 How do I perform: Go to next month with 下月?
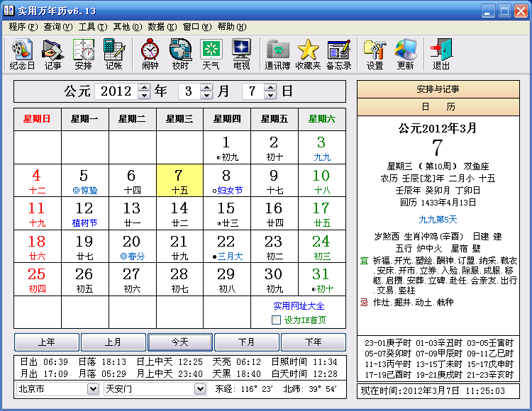[x=247, y=342]
